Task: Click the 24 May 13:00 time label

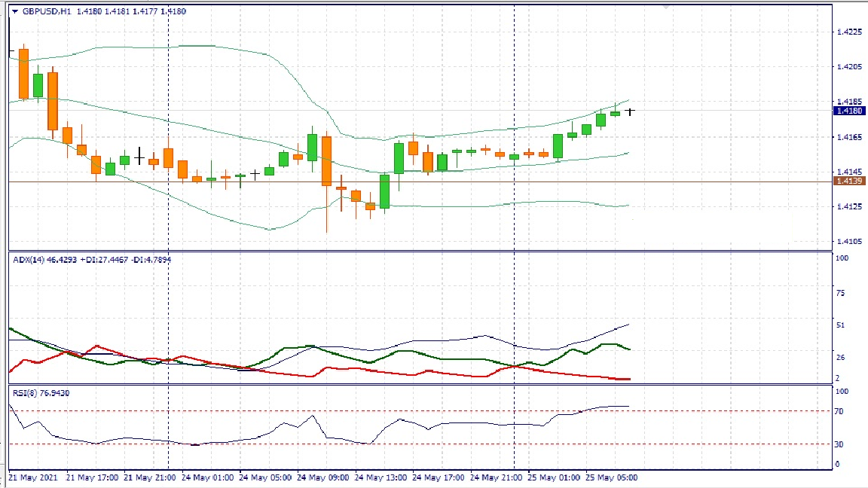Action: point(381,477)
